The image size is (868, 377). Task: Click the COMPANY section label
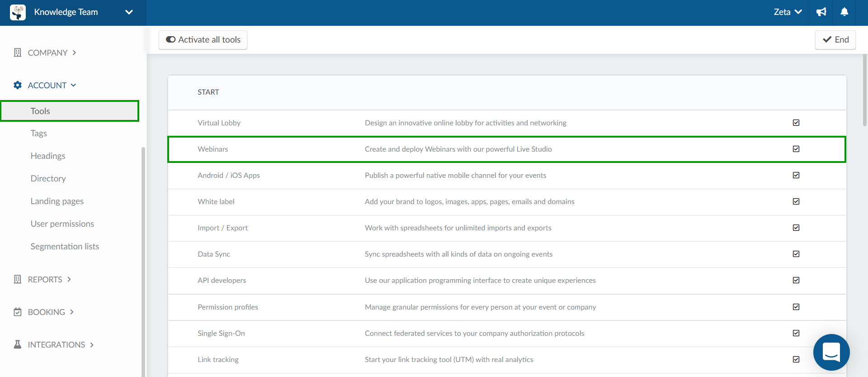(x=47, y=52)
